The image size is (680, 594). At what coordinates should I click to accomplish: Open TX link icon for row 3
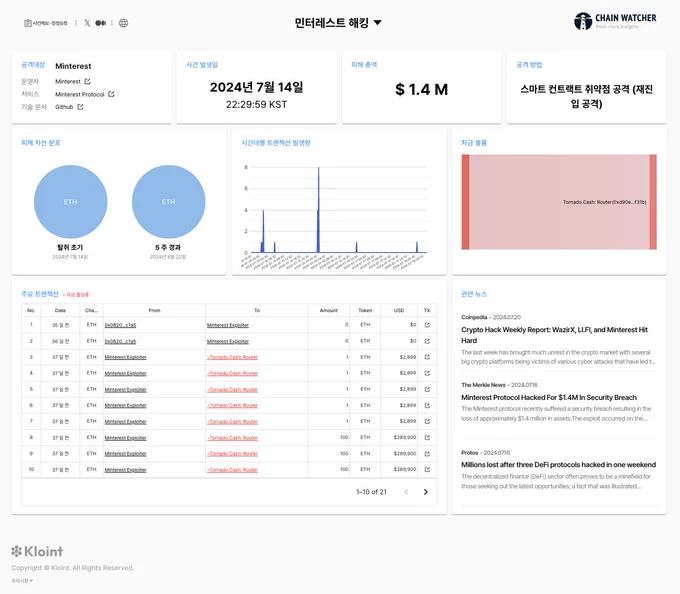427,357
